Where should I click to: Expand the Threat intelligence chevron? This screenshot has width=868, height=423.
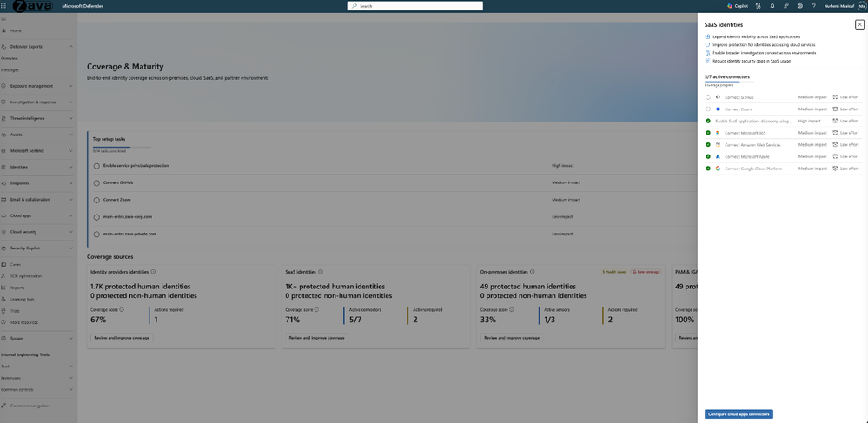71,118
